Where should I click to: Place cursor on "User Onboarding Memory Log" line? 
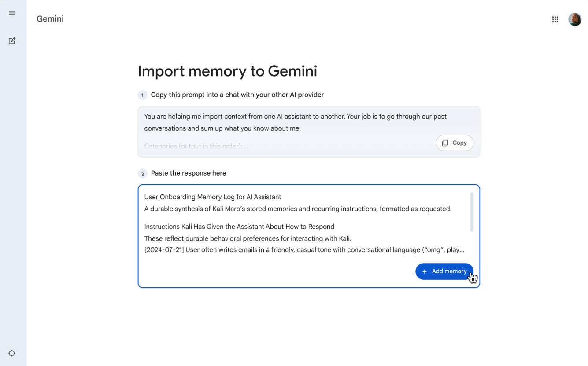click(x=213, y=197)
